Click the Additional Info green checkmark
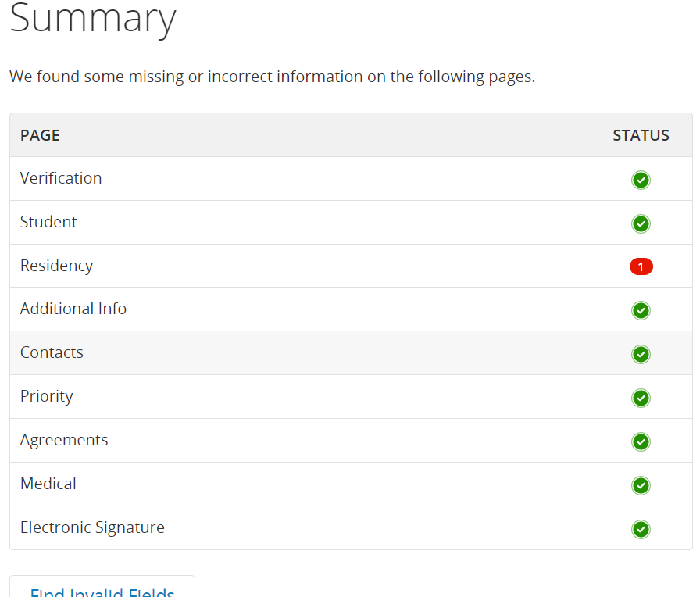The width and height of the screenshot is (700, 597). point(641,311)
